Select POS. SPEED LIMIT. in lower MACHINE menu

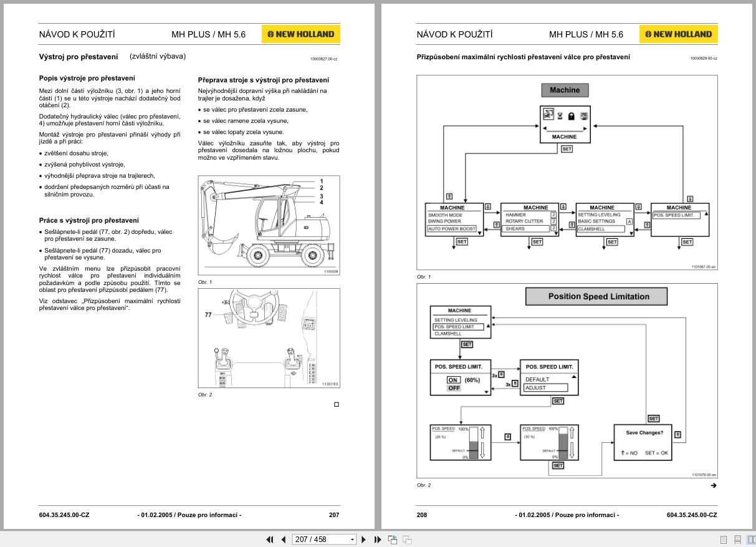(459, 327)
